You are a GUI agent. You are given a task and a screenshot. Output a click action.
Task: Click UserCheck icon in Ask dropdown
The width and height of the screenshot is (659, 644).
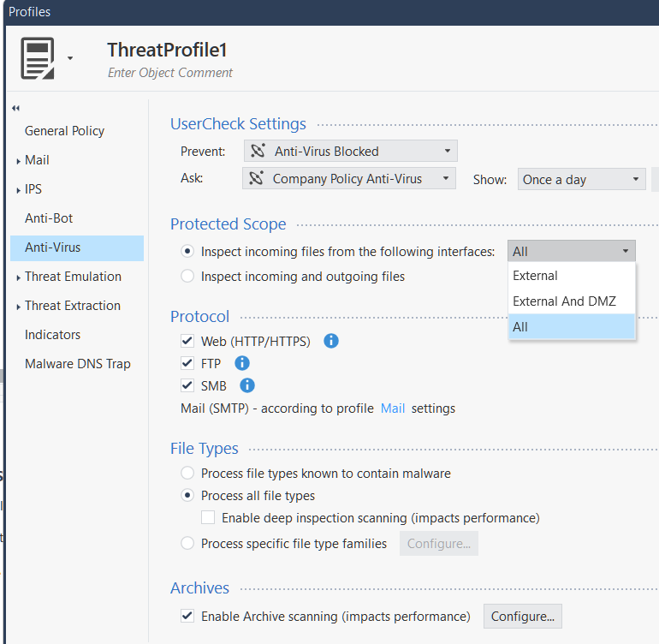pyautogui.click(x=256, y=178)
